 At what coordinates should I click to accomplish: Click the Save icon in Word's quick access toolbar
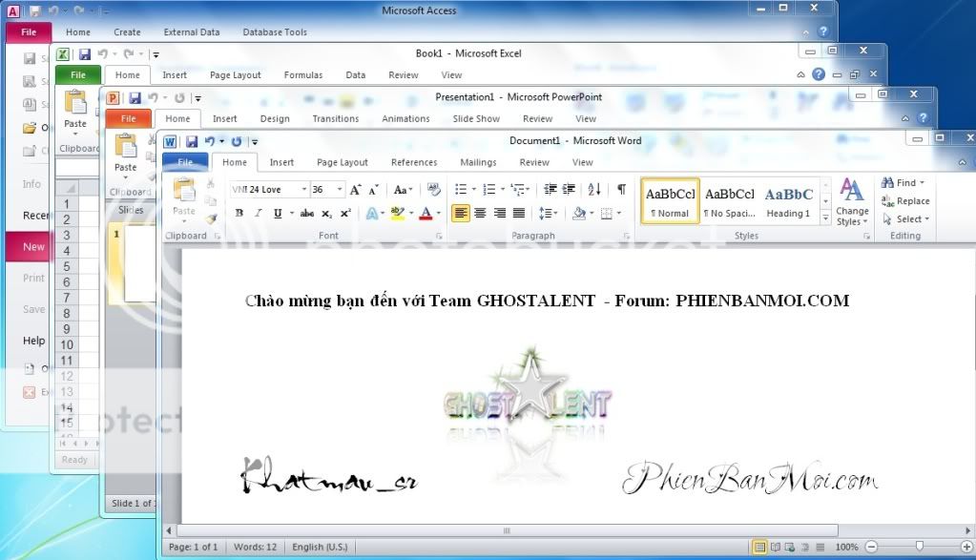coord(191,141)
